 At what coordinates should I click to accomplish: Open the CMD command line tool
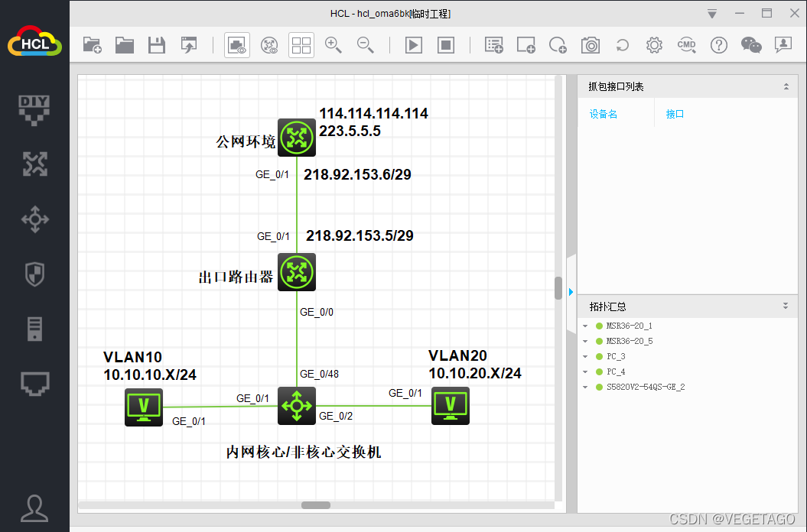tap(686, 45)
